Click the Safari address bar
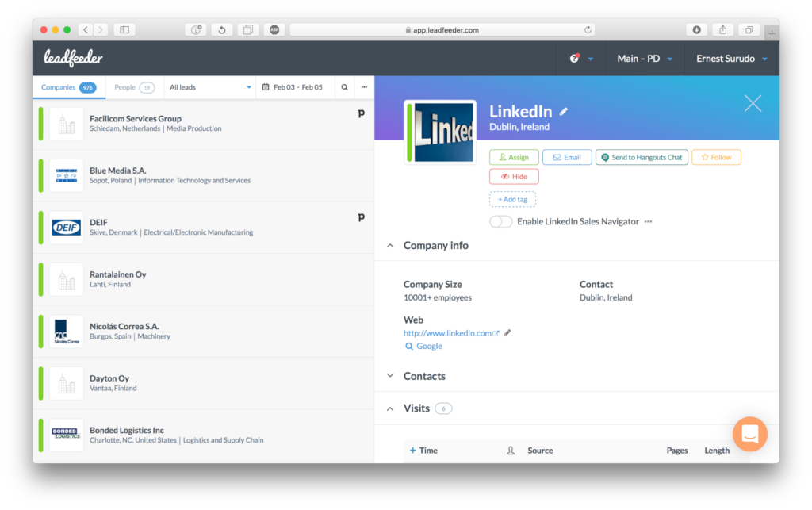Image resolution: width=812 pixels, height=510 pixels. point(442,29)
